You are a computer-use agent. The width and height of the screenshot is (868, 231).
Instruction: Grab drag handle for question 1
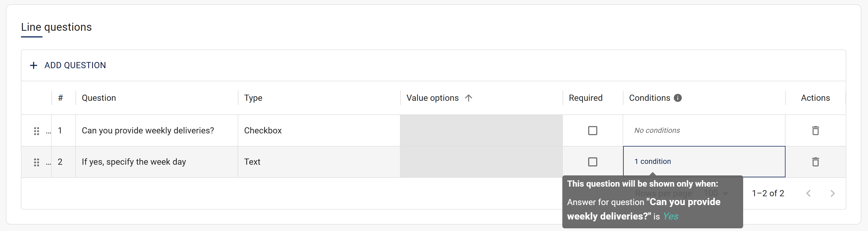click(36, 131)
